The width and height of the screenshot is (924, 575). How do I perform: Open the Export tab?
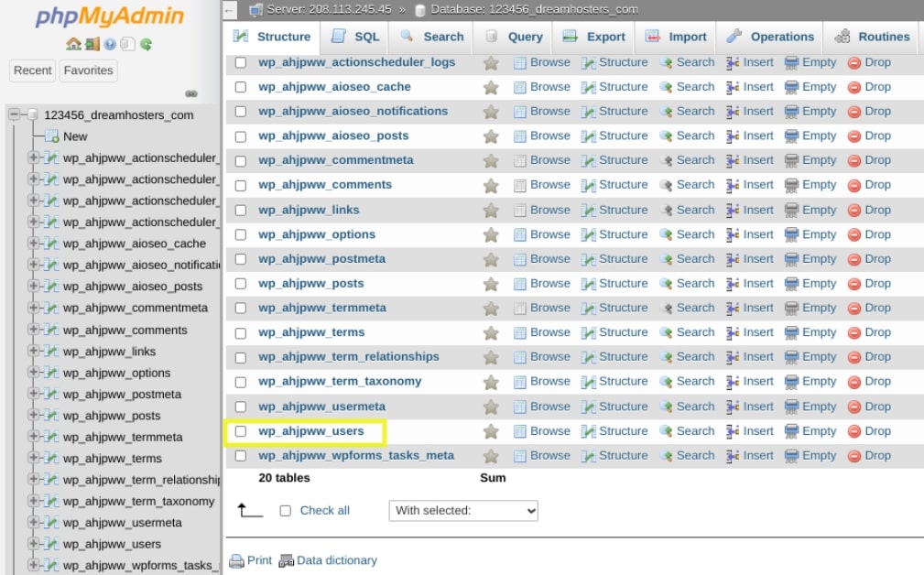coord(594,37)
